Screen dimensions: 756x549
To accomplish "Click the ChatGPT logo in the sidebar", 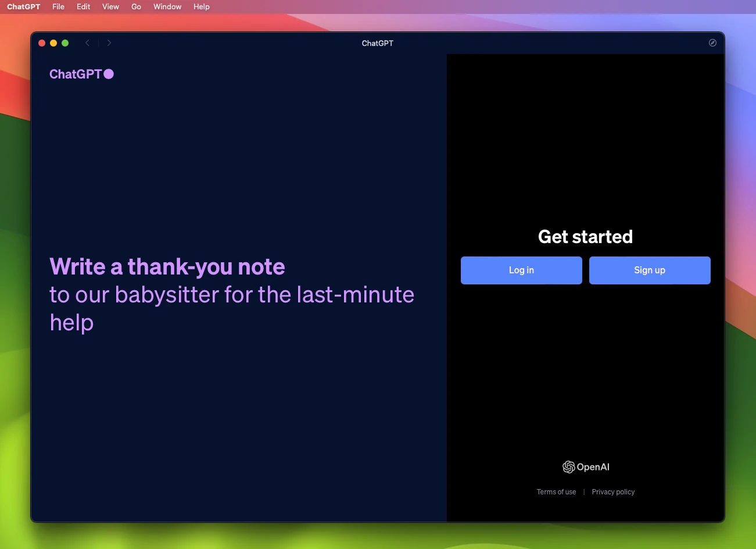I will 76,74.
